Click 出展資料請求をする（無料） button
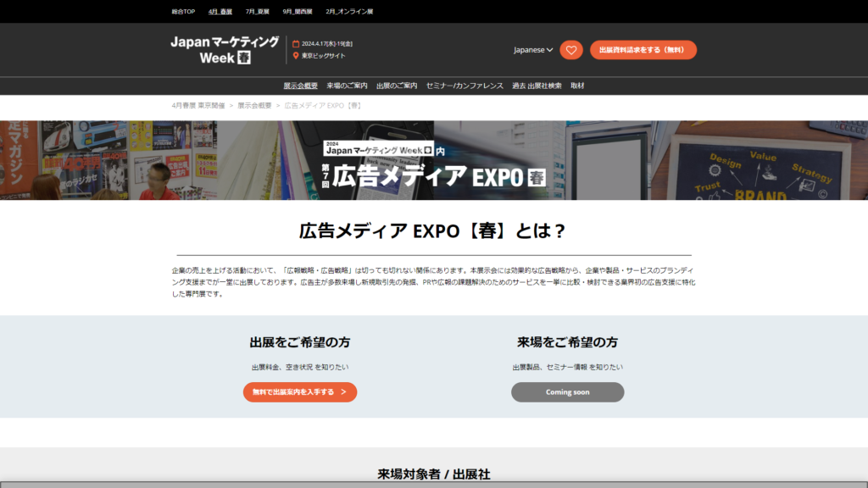This screenshot has height=488, width=868. tap(643, 50)
